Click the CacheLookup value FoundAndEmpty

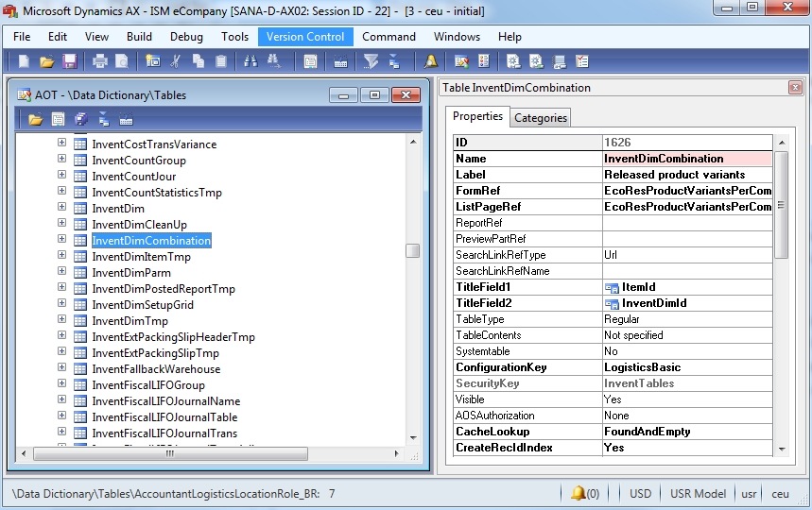[647, 432]
